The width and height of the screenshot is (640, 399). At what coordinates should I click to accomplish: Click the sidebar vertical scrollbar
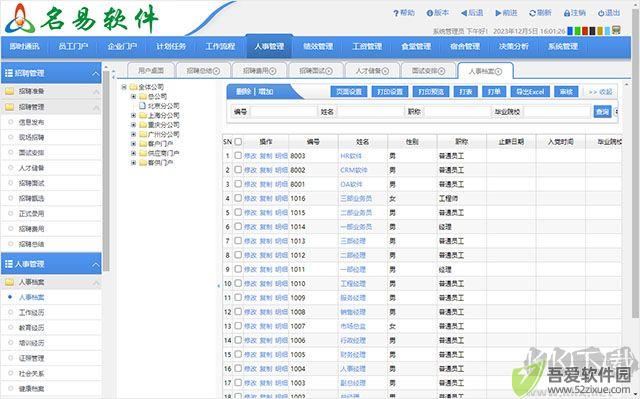(106, 171)
